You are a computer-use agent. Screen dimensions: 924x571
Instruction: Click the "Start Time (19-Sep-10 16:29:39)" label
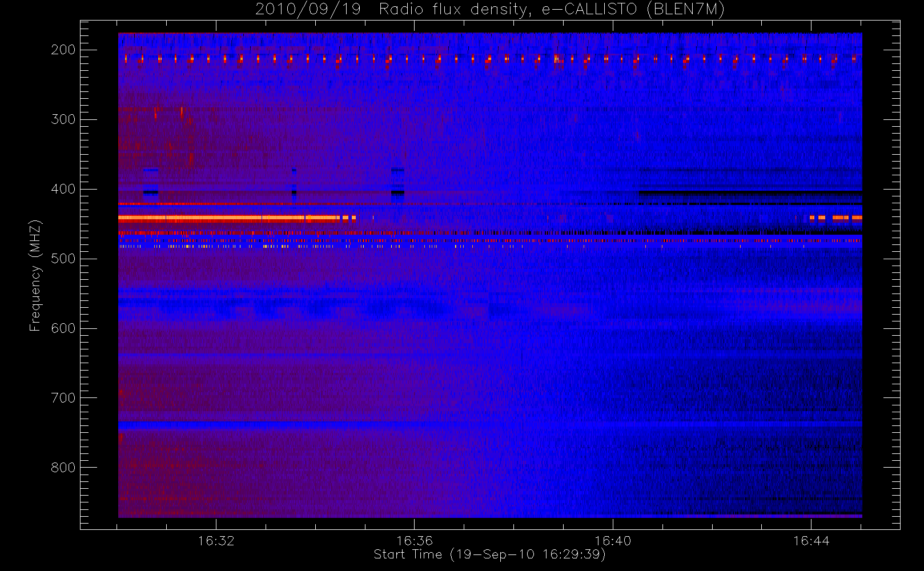pos(489,554)
